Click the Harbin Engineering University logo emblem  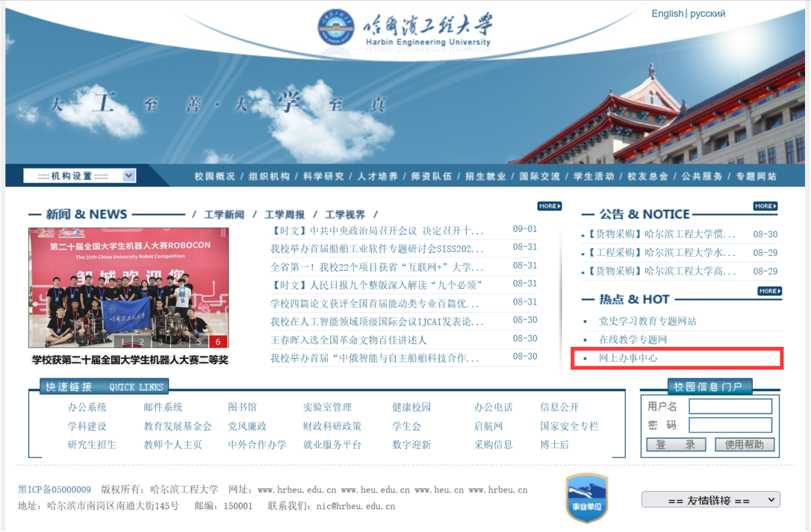tap(336, 27)
